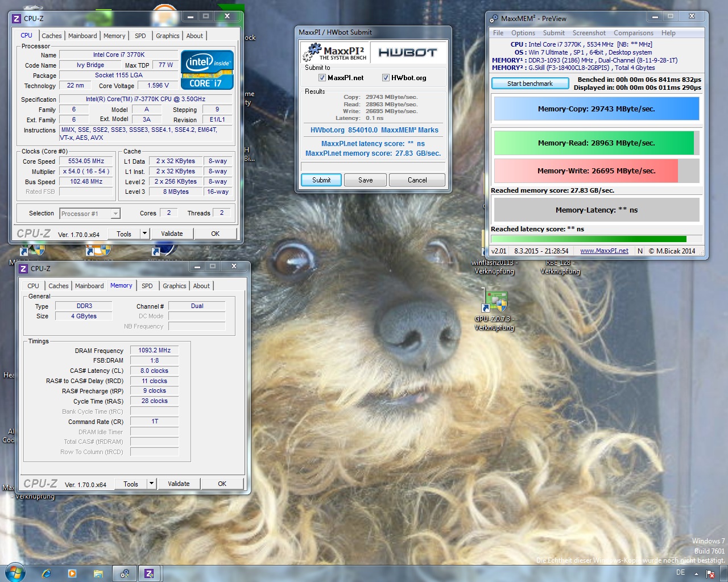Click the grey Memory-Latency result bar
This screenshot has width=728, height=582.
click(x=597, y=210)
